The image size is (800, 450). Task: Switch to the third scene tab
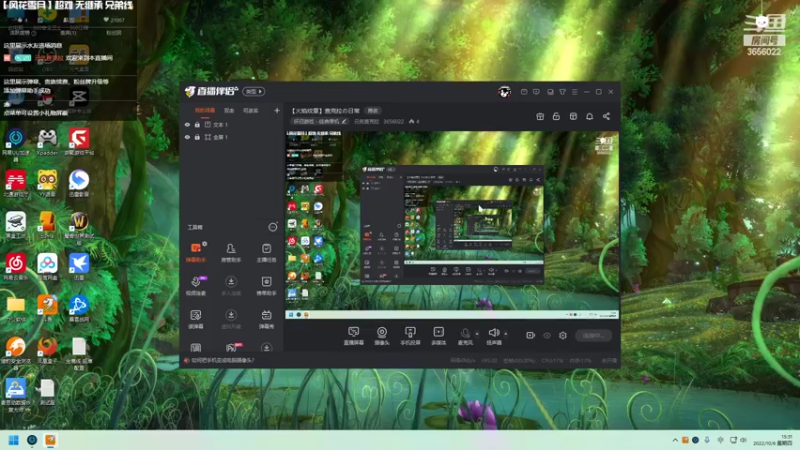click(251, 110)
